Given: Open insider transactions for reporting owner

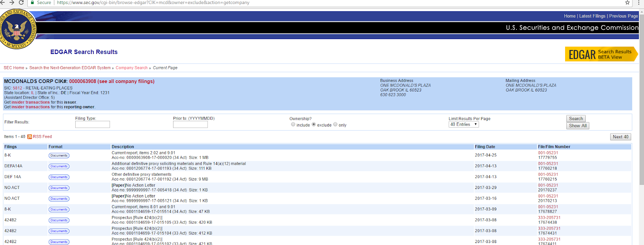Looking at the screenshot, I should [x=31, y=107].
